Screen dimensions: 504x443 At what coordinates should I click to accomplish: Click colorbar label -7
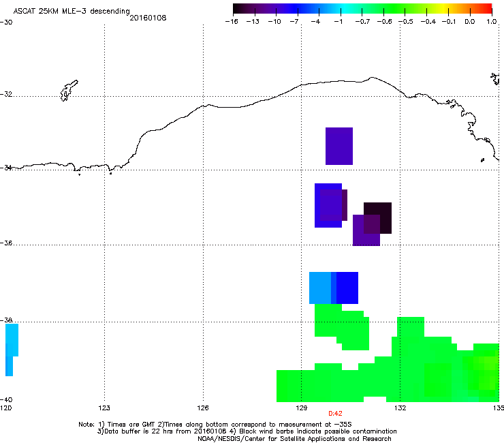click(294, 22)
